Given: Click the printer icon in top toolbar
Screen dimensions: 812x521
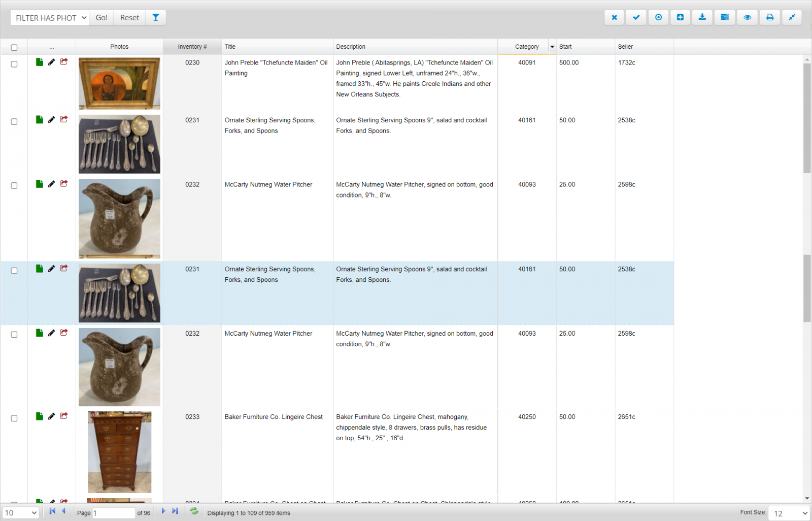Looking at the screenshot, I should (x=769, y=17).
